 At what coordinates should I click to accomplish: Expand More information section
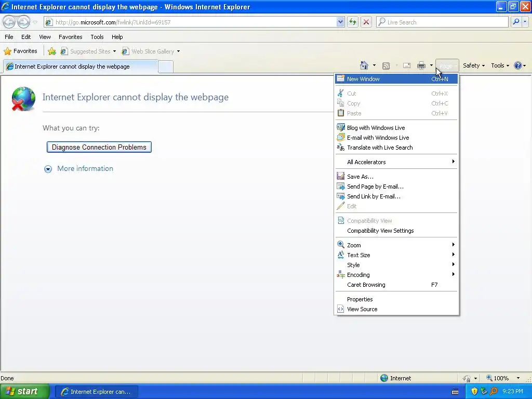point(79,169)
